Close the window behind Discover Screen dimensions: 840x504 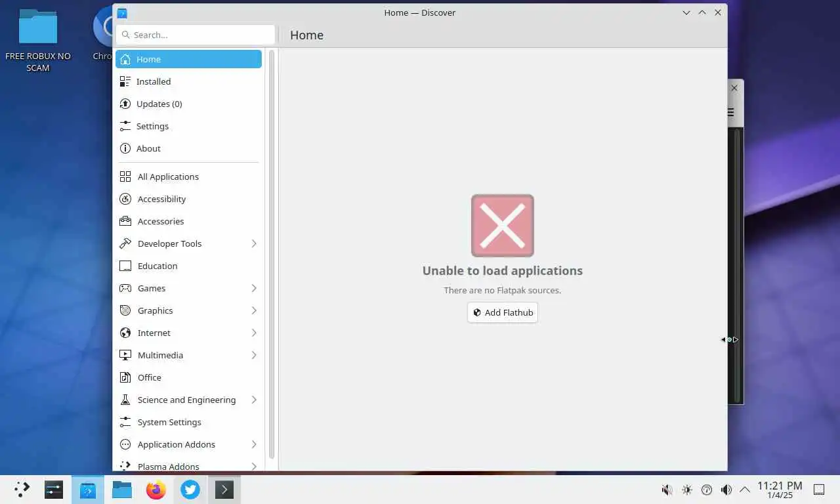tap(734, 87)
